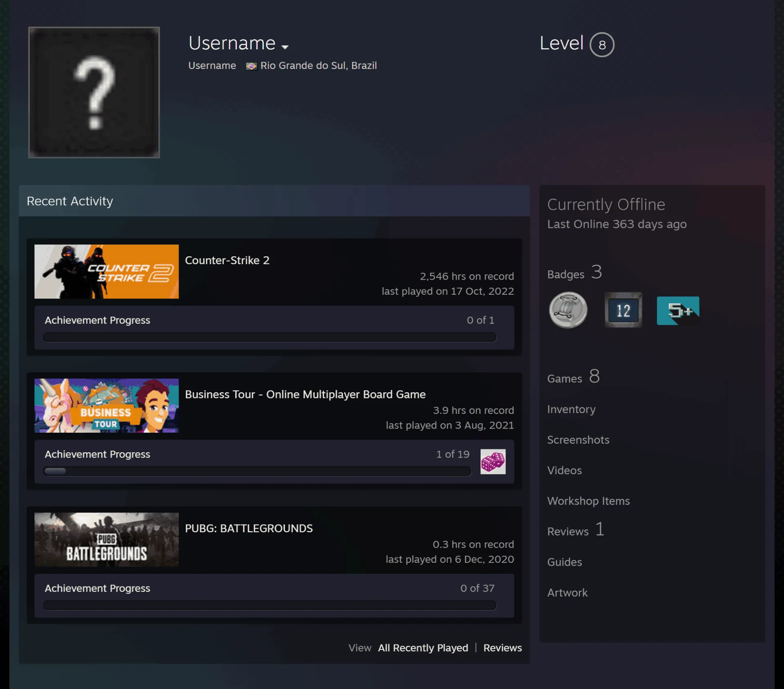
Task: Click the level 8 circle badge
Action: click(602, 44)
